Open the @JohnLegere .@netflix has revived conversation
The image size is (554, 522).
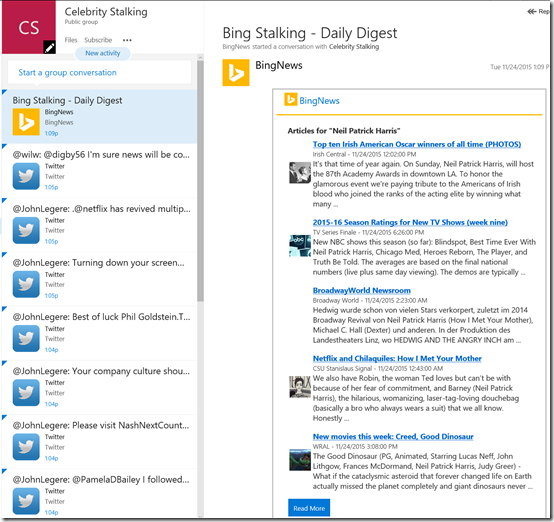pos(99,225)
